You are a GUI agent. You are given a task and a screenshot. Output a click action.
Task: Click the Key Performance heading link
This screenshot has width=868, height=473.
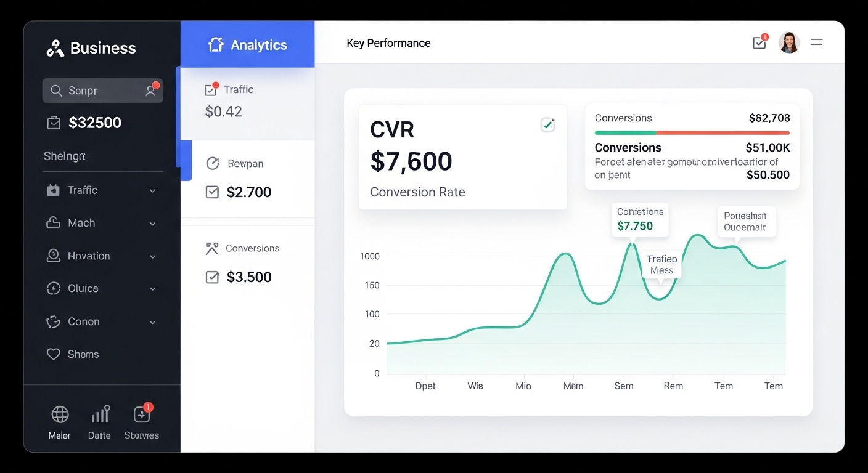[x=388, y=43]
